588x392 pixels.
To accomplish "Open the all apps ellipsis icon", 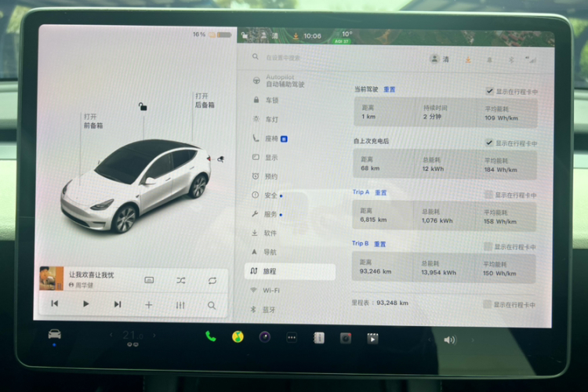I will (x=292, y=338).
